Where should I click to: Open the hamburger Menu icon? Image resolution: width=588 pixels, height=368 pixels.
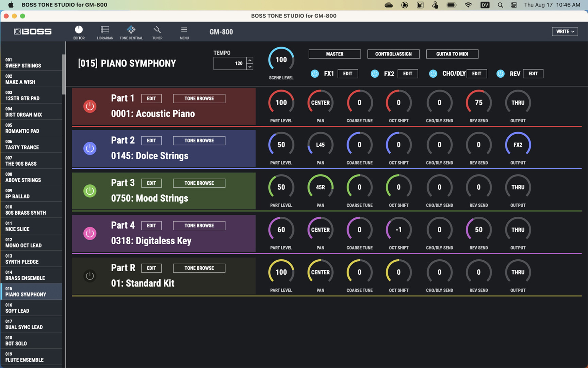[184, 33]
